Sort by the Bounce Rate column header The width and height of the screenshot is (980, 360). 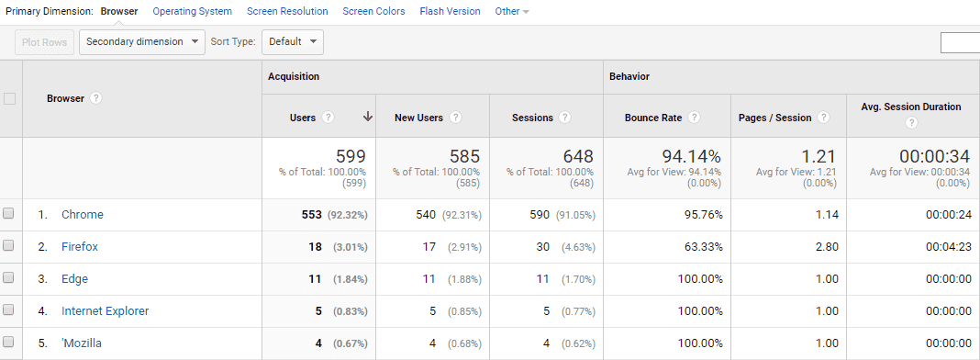click(653, 118)
